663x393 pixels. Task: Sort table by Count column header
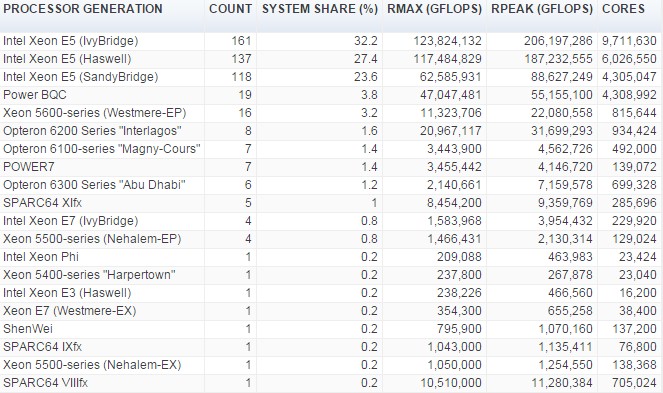(230, 9)
